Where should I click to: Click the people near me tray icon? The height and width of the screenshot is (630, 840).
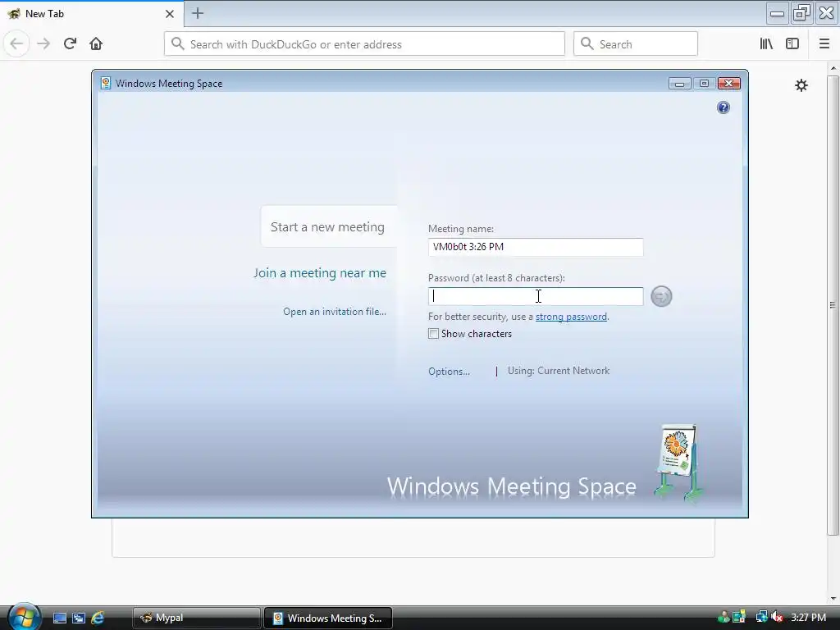point(724,617)
